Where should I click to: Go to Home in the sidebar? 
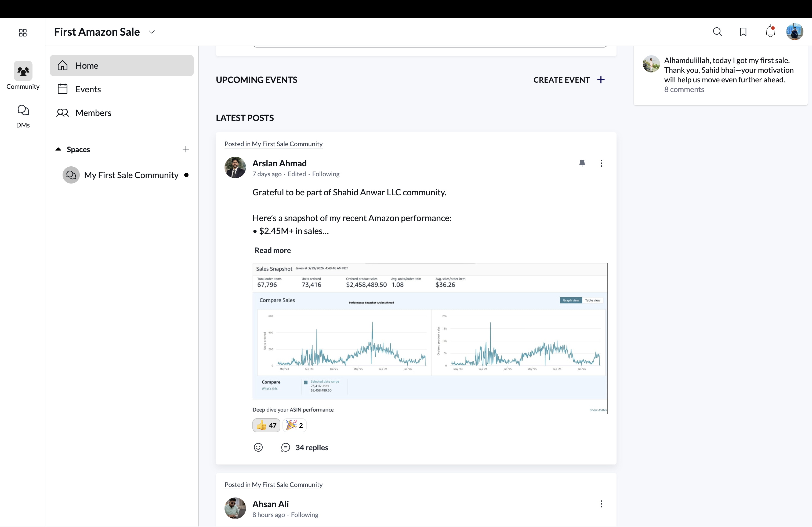(x=121, y=65)
